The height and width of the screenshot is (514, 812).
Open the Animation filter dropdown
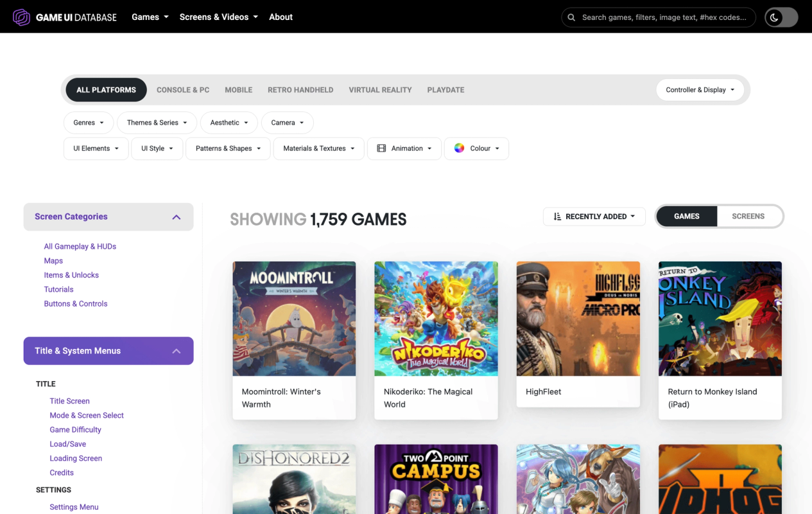click(404, 148)
